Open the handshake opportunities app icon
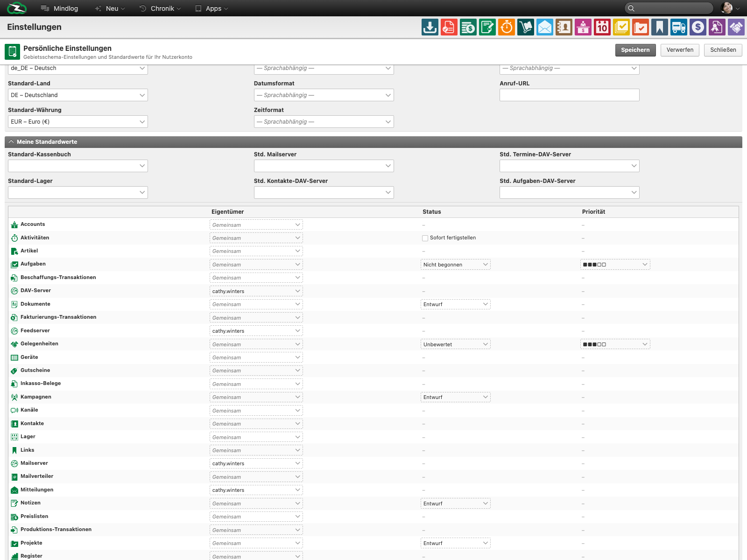This screenshot has height=560, width=747. point(736,27)
